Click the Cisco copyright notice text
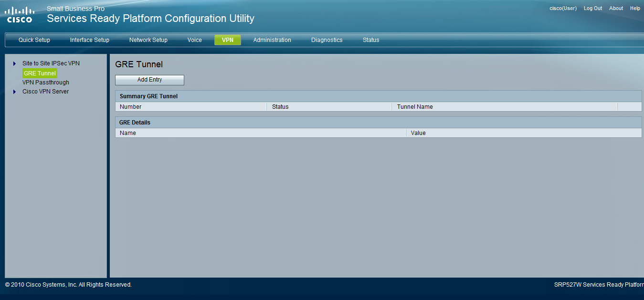The width and height of the screenshot is (644, 300). click(68, 285)
